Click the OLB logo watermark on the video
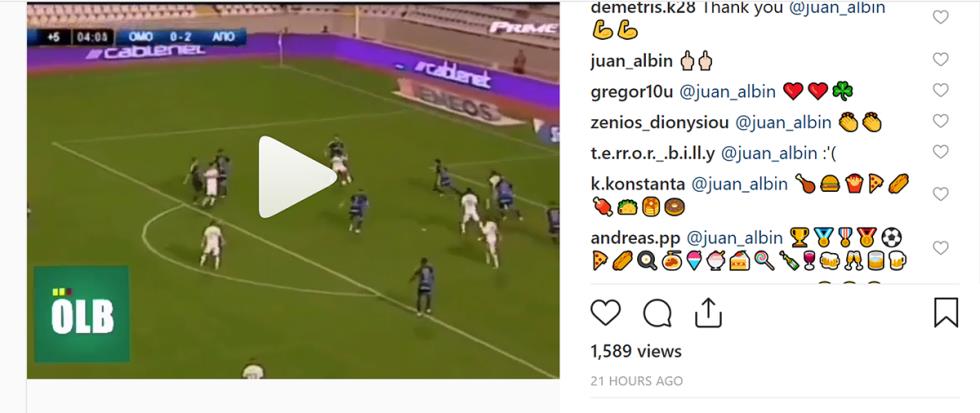This screenshot has height=413, width=980. coord(82,314)
